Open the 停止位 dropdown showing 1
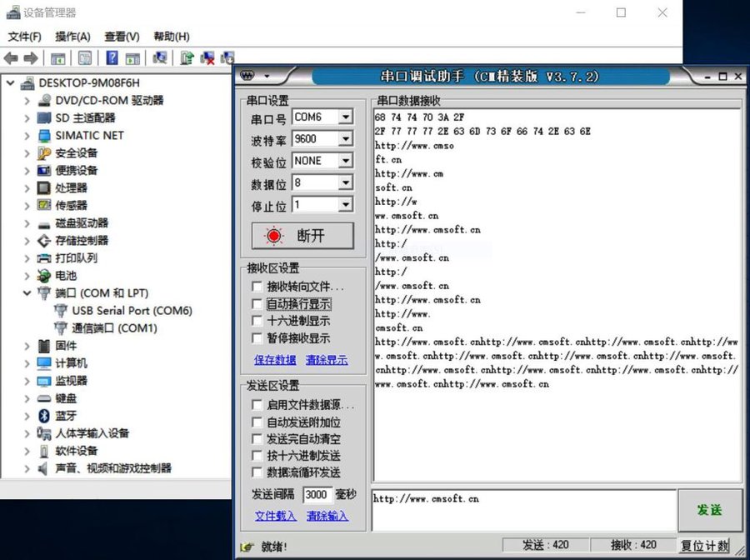Viewport: 750px width, 560px height. click(345, 205)
